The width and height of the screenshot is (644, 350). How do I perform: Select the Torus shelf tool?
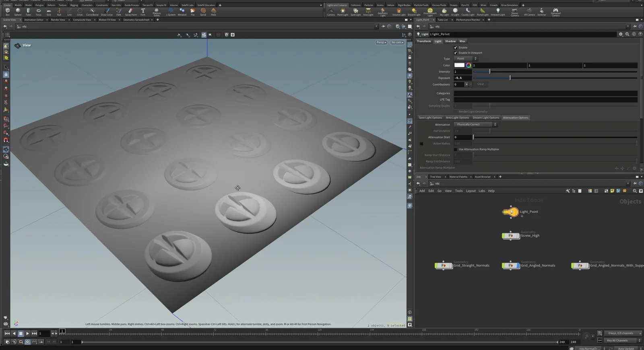[x=38, y=12]
